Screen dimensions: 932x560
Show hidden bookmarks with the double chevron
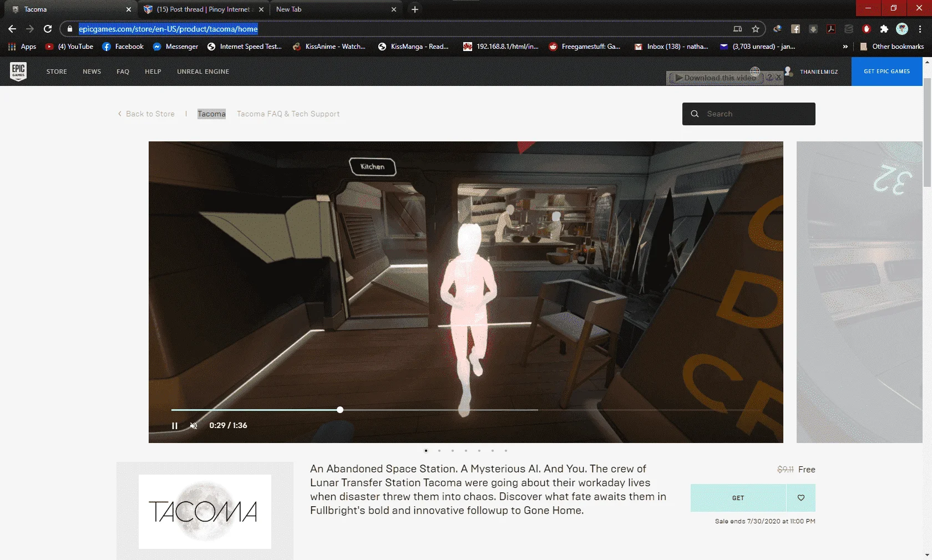click(845, 47)
